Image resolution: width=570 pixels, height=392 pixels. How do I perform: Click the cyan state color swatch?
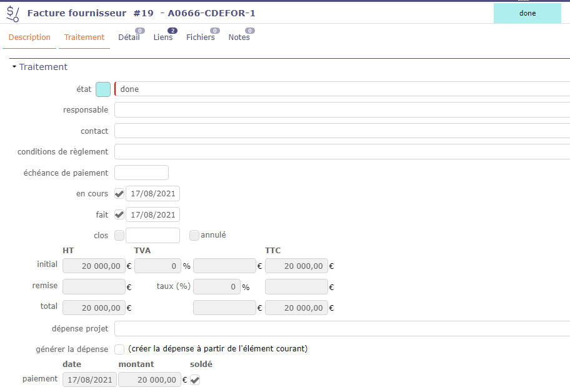(x=103, y=89)
